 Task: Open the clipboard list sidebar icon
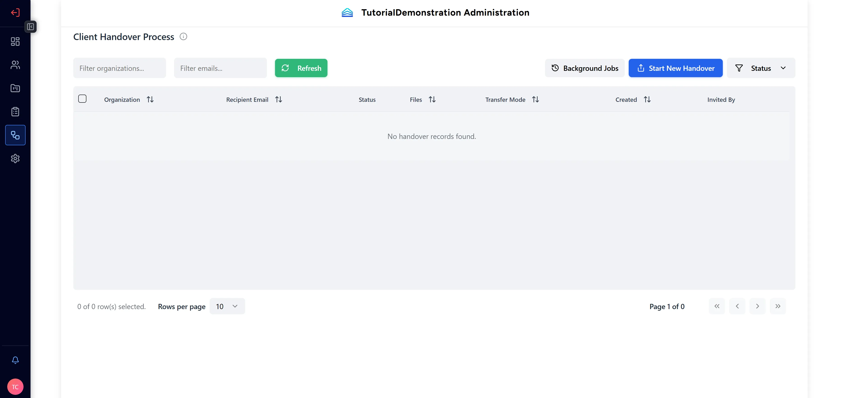[15, 112]
